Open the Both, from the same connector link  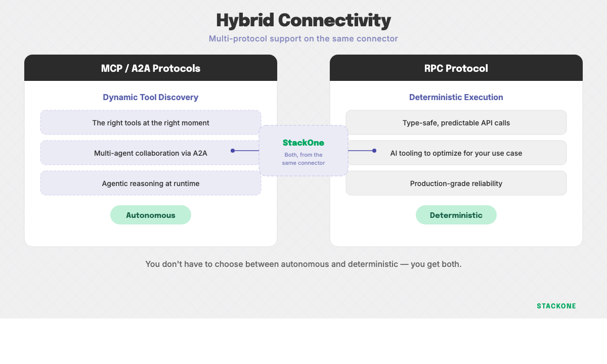303,159
